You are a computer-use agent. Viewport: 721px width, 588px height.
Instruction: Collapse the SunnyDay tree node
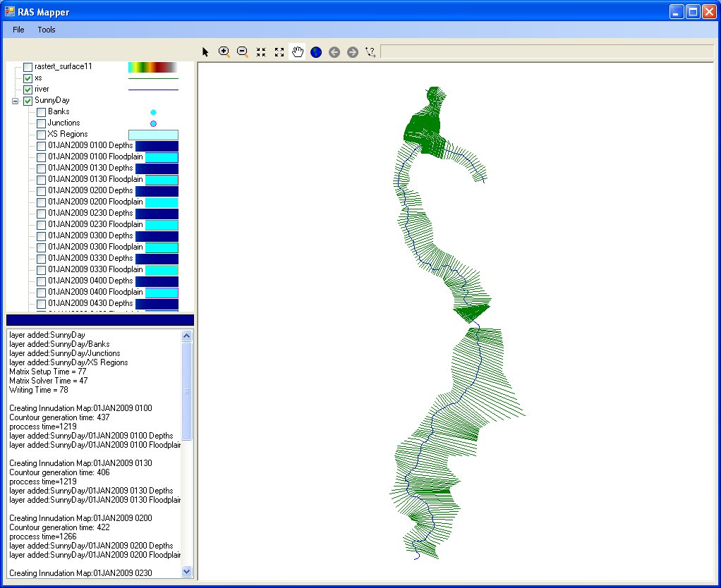click(x=16, y=101)
